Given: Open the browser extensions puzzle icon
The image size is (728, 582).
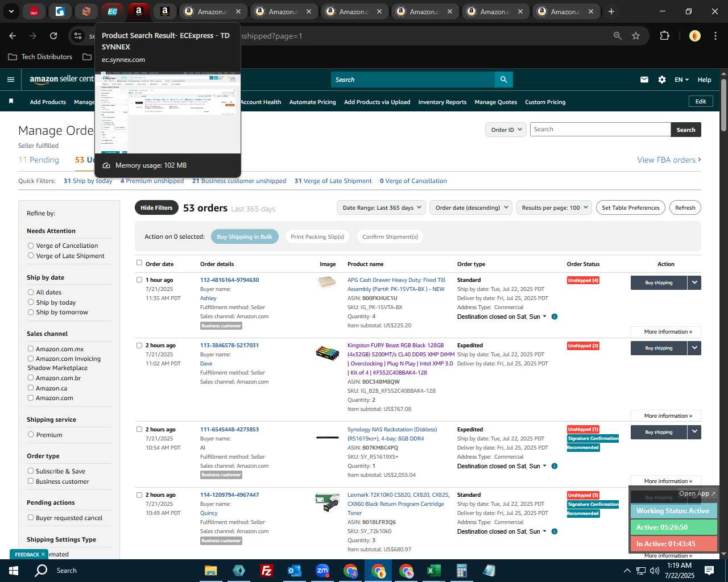Looking at the screenshot, I should tap(664, 36).
